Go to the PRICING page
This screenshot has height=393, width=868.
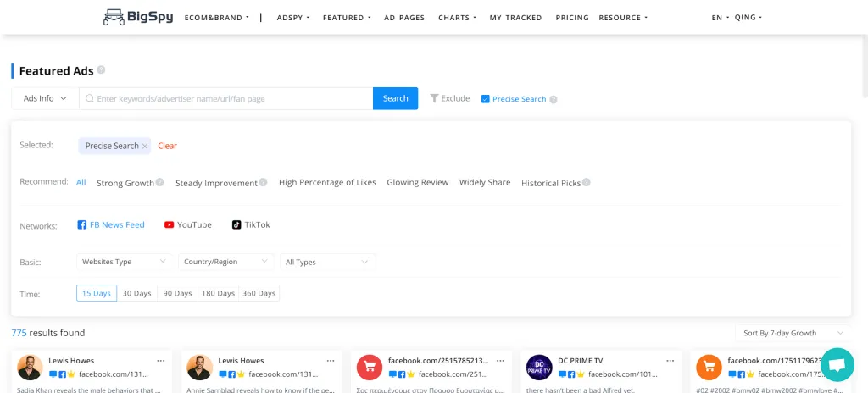tap(572, 18)
